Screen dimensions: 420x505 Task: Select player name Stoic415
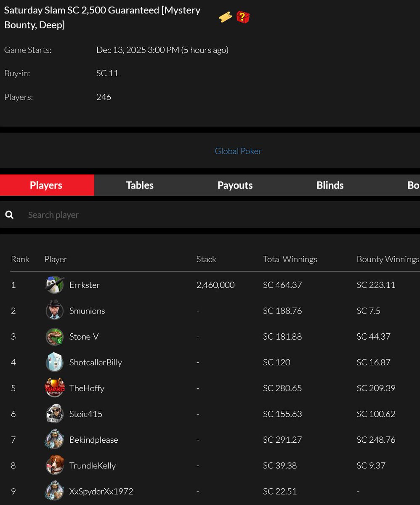click(x=86, y=414)
